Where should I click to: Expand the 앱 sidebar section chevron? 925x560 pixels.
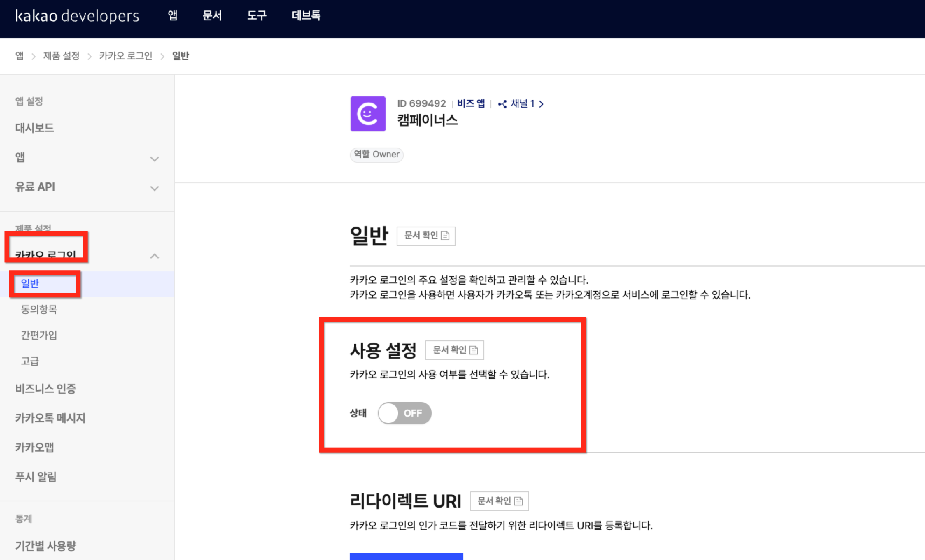tap(154, 159)
